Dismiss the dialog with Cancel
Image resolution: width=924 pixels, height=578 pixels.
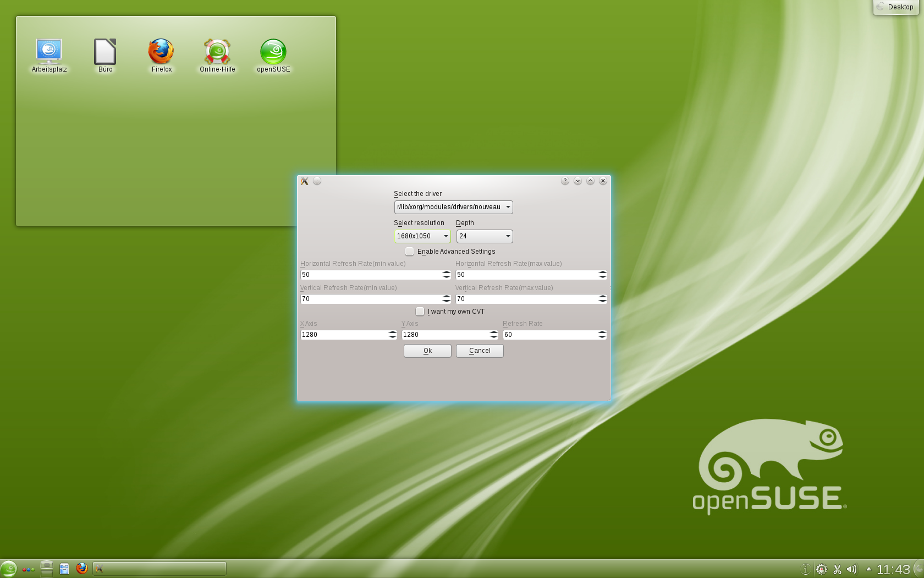[x=479, y=351]
